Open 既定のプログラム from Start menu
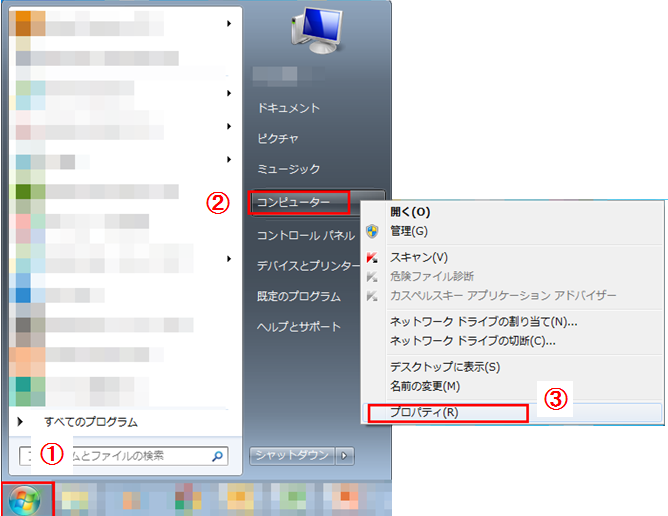 click(x=299, y=297)
